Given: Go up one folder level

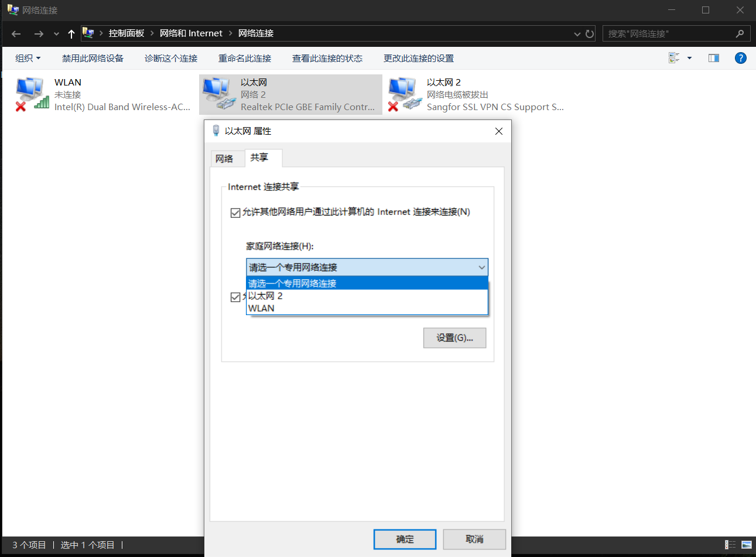Looking at the screenshot, I should coord(71,33).
